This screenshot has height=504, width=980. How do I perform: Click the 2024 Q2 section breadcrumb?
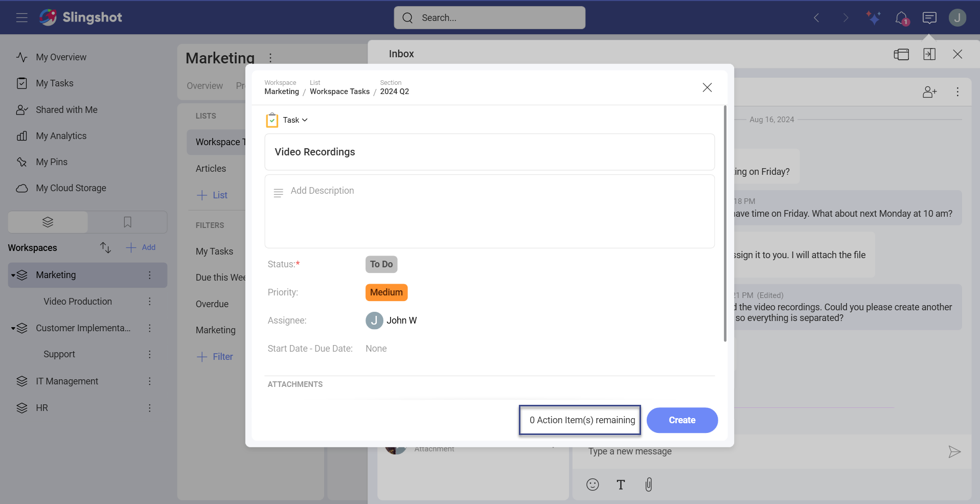coord(395,91)
